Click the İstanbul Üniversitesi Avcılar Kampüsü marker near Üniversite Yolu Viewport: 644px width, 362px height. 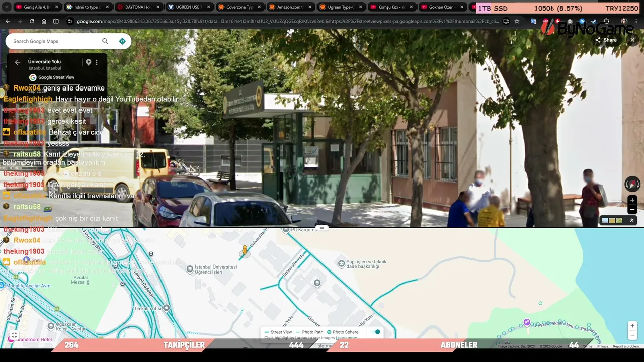tap(317, 283)
